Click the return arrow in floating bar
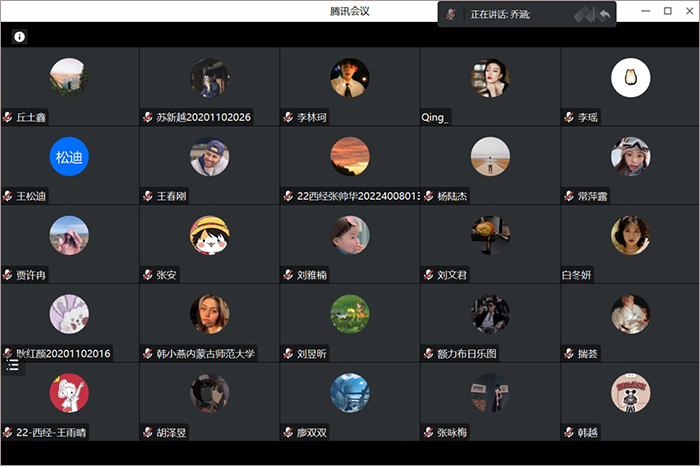This screenshot has width=700, height=466. pos(605,15)
